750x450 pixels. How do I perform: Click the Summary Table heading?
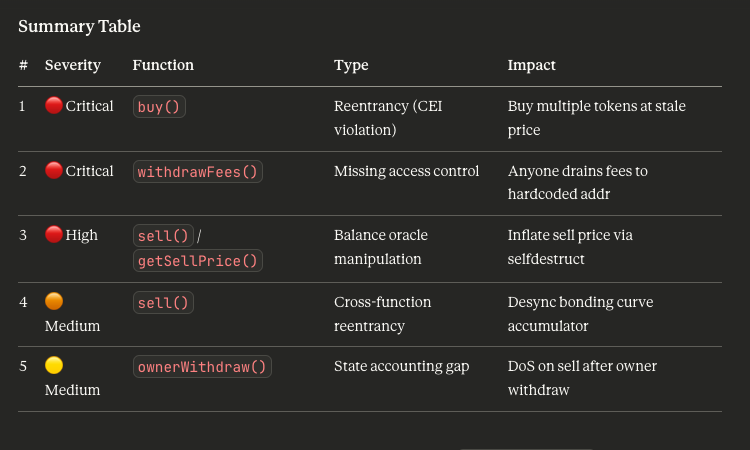80,26
